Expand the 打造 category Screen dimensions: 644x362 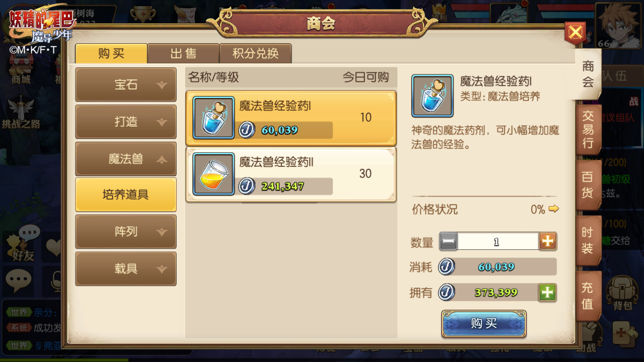coord(126,122)
